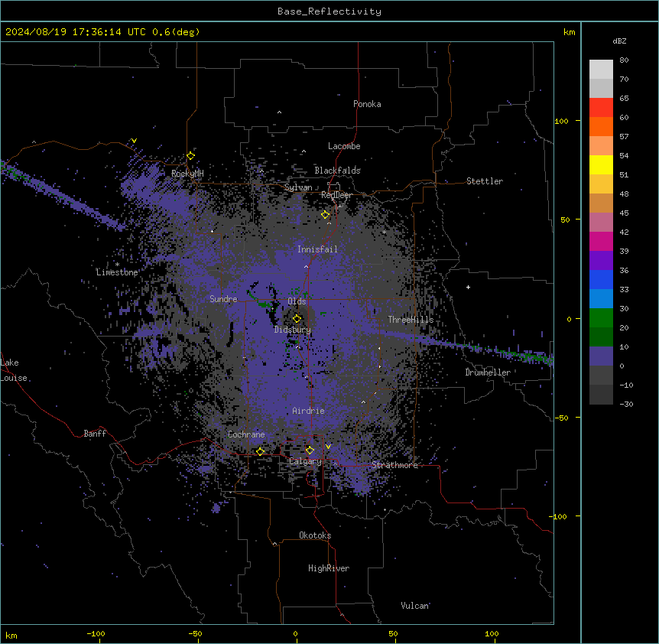Pick the orange 57-60 dBZ legend color
Image resolution: width=659 pixels, height=644 pixels.
pyautogui.click(x=601, y=126)
